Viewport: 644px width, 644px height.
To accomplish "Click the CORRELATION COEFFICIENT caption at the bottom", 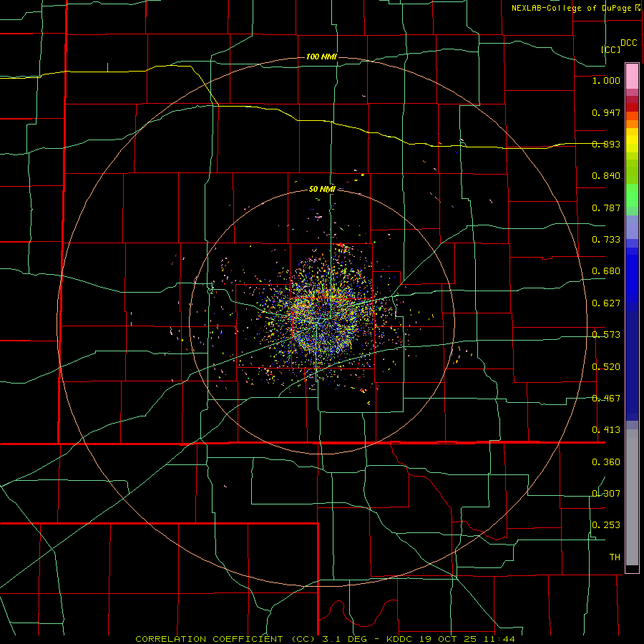I will click(x=225, y=639).
